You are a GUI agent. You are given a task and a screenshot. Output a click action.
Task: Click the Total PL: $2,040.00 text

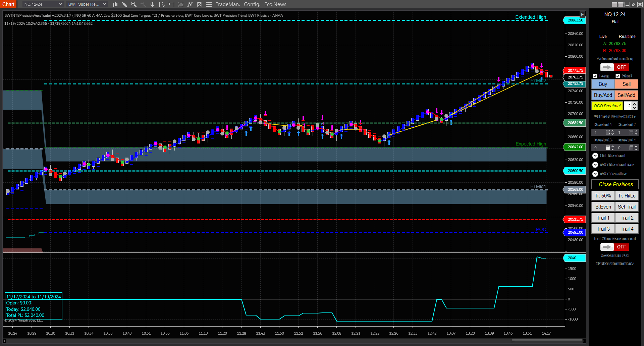(x=25, y=315)
